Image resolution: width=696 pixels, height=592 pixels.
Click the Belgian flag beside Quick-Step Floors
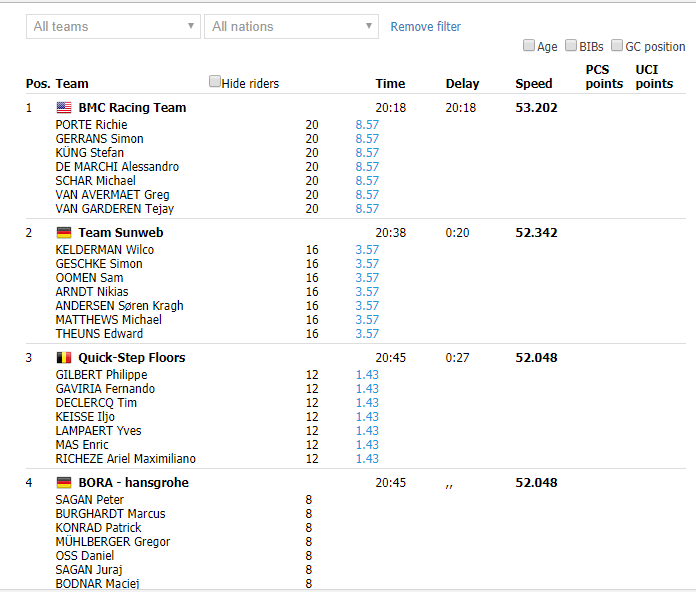pyautogui.click(x=64, y=358)
